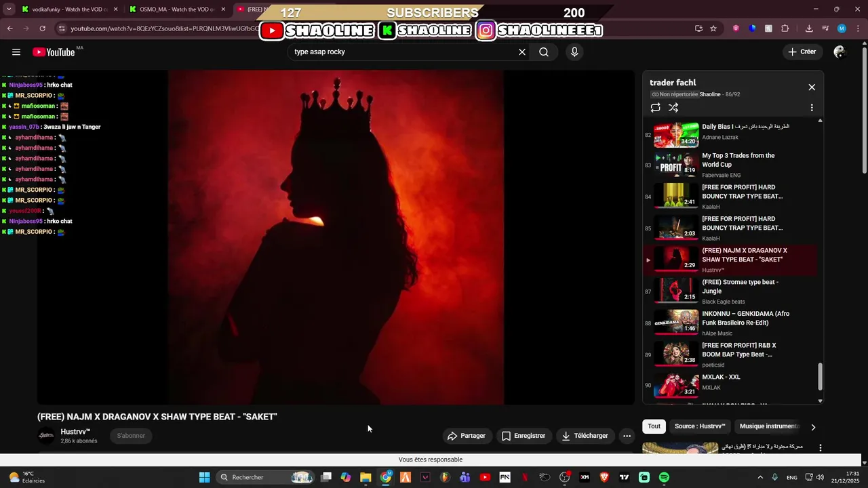Clear the search field with the X
Image resolution: width=868 pixels, height=488 pixels.
click(522, 52)
